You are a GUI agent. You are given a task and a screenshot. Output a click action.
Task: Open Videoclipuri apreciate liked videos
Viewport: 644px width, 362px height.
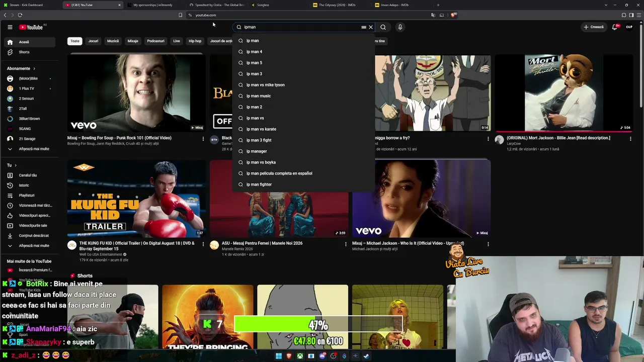30,216
